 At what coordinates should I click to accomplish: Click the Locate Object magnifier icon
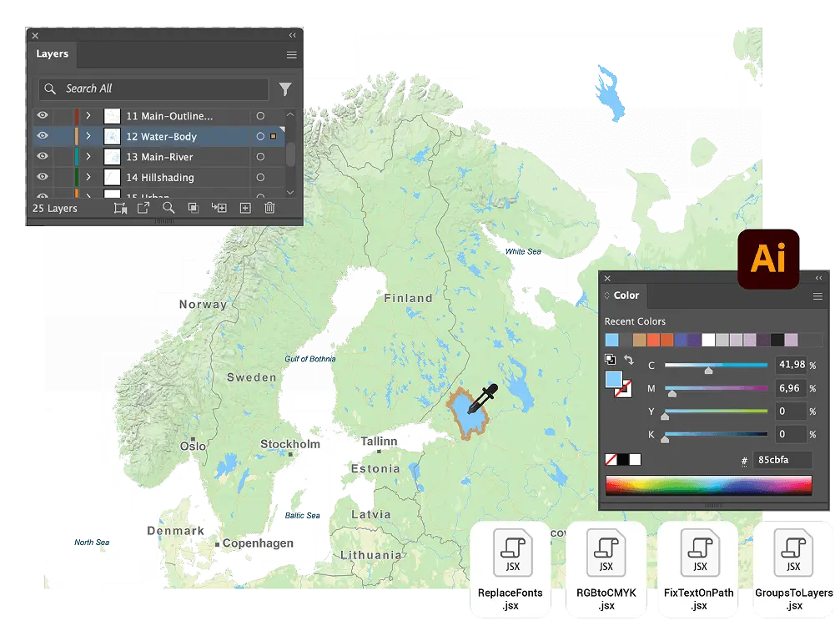(169, 208)
